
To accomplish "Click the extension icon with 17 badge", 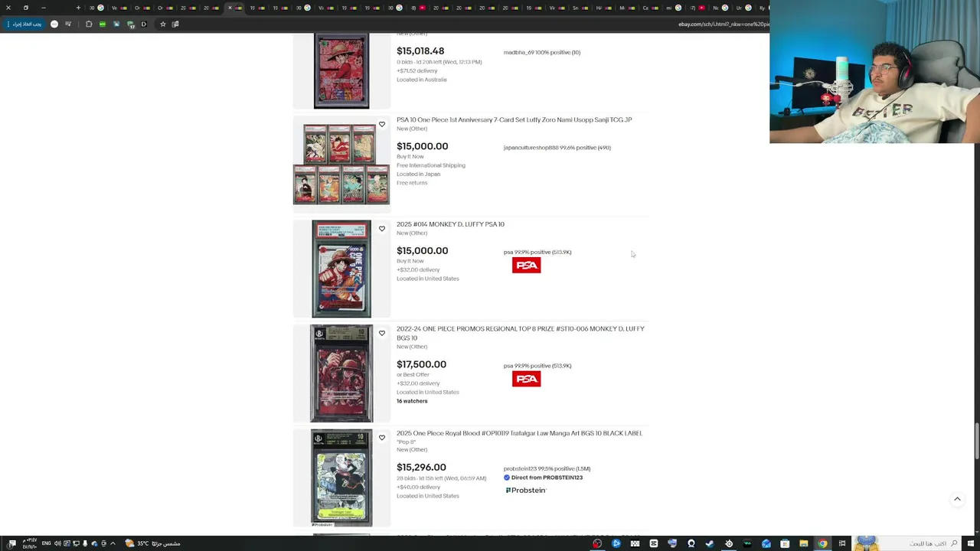I will point(131,24).
